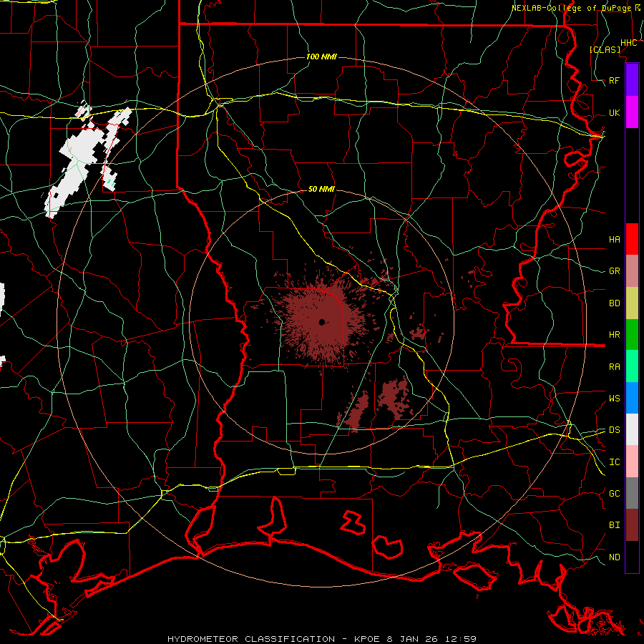Click the ND legend label
Screen dimensions: 644x644
(614, 557)
